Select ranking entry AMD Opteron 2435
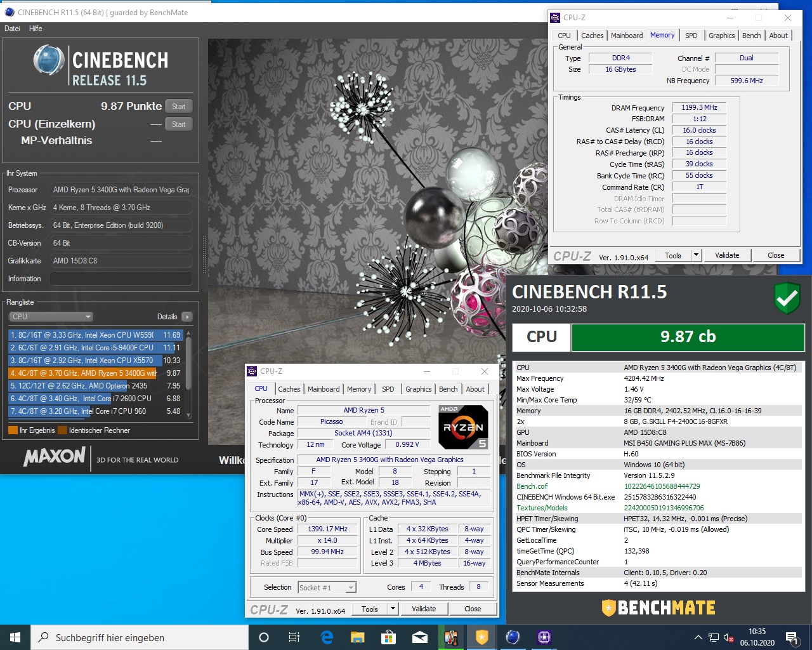 [x=95, y=386]
